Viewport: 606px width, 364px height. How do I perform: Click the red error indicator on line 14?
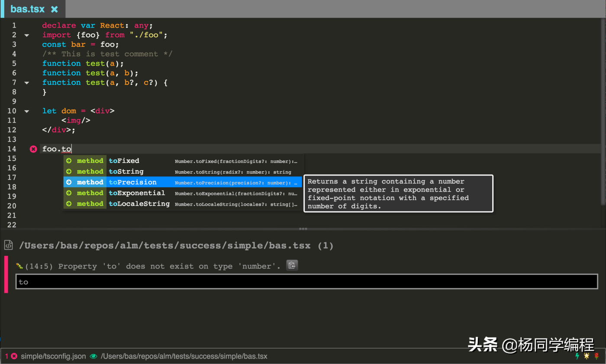33,149
